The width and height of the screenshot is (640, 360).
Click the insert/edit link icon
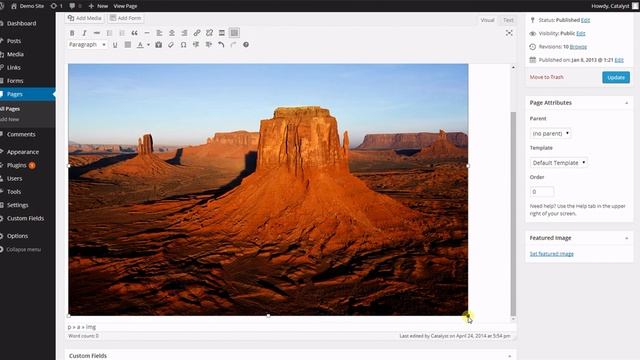[197, 33]
